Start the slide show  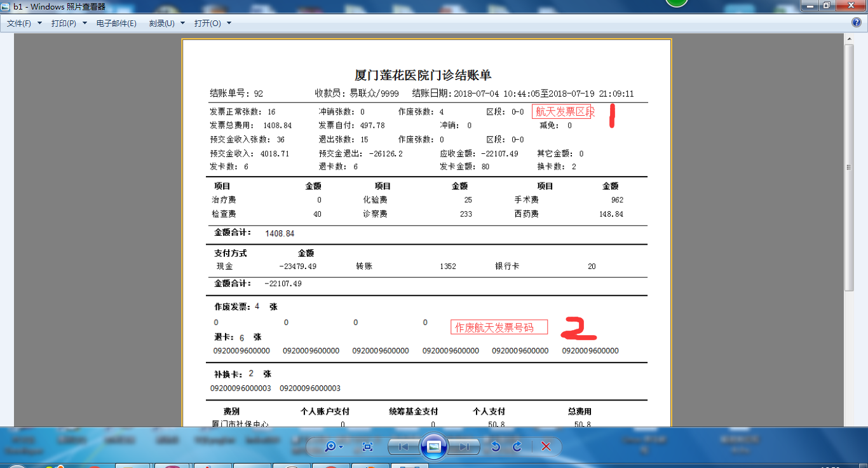point(434,446)
